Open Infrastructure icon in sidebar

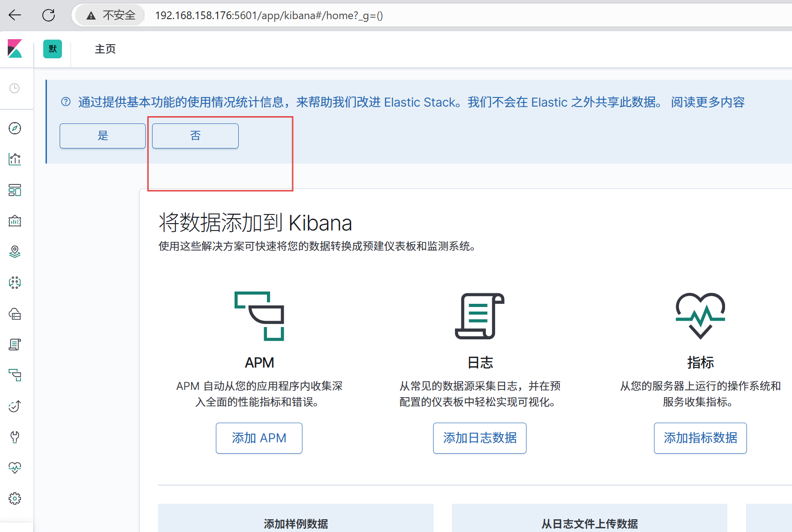click(x=15, y=314)
